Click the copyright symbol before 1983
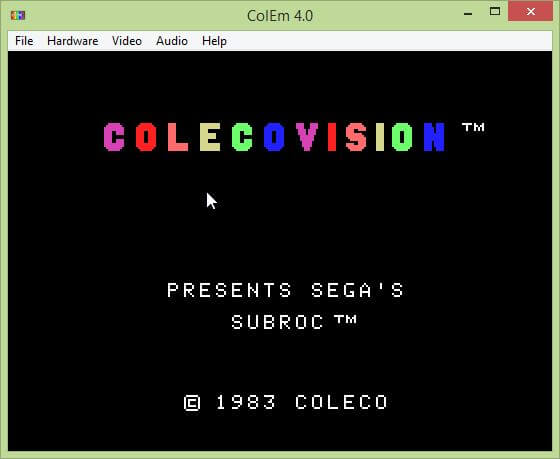Image resolution: width=560 pixels, height=459 pixels. tap(192, 403)
